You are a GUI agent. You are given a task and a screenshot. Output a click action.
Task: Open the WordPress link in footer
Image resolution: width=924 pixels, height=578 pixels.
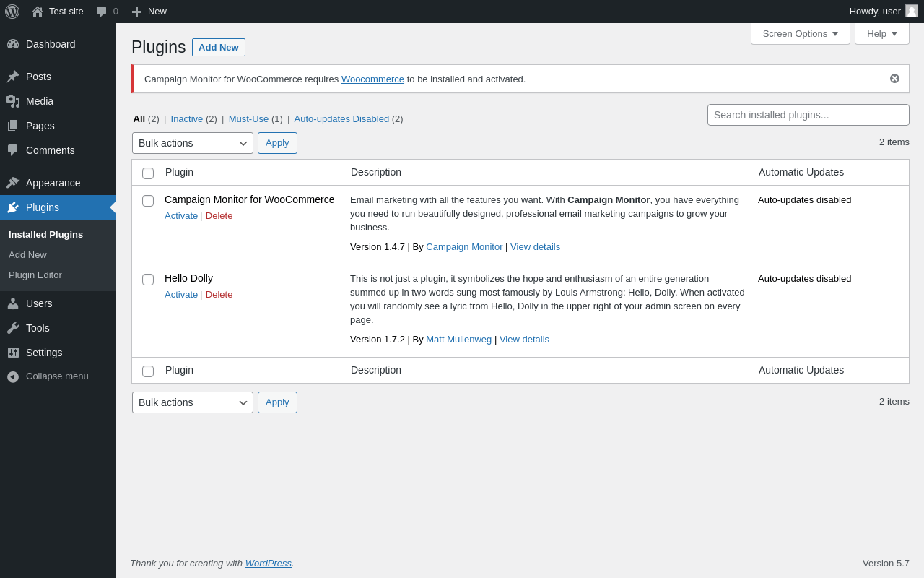(269, 564)
